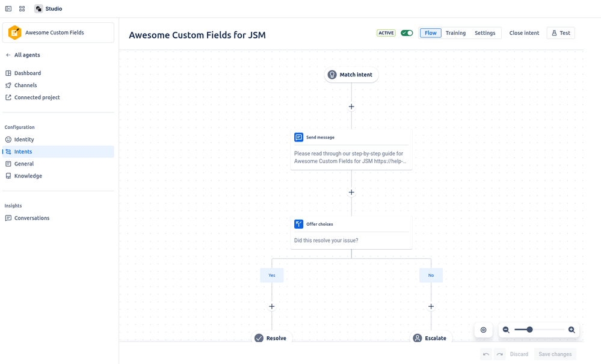Open General configuration page
Image resolution: width=601 pixels, height=364 pixels.
pos(58,164)
